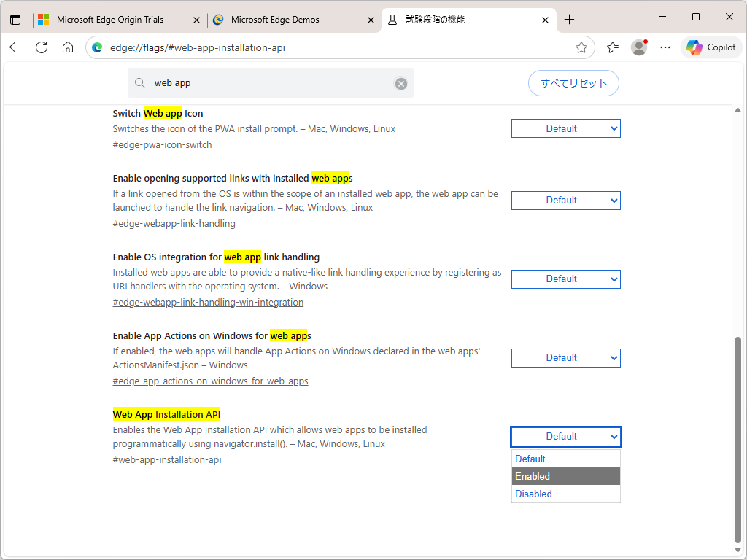Open #edge-webapp-link-handling-win-integration link
Viewport: 747px width, 560px height.
tap(208, 303)
